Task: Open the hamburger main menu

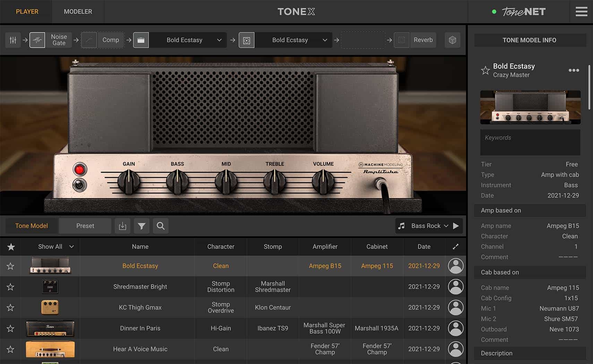Action: (581, 12)
